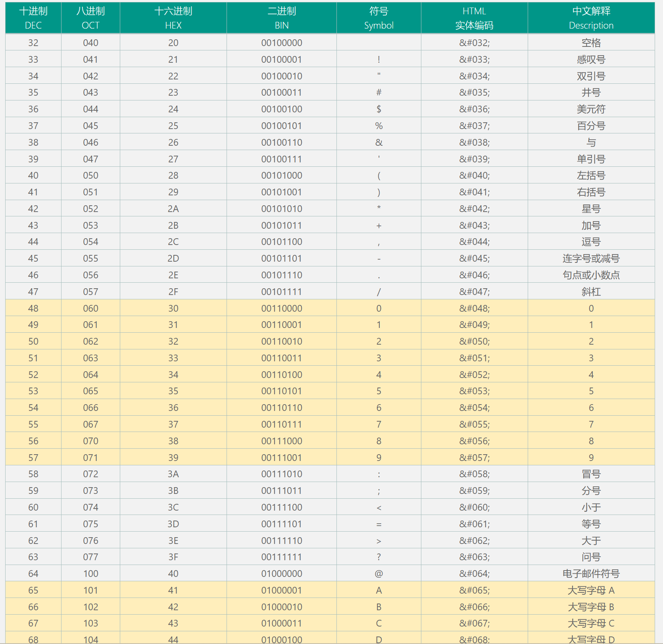Select the '百分号' description cell
Viewport: 663px width, 644px height.
591,125
